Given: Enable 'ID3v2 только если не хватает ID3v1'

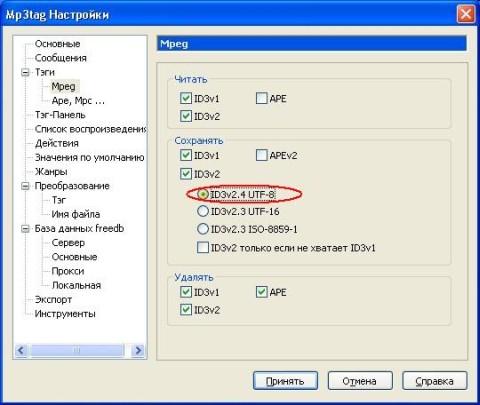Looking at the screenshot, I should [203, 248].
